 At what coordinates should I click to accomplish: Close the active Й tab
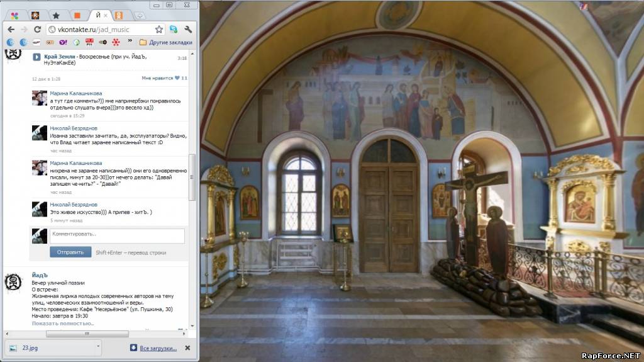click(x=106, y=16)
